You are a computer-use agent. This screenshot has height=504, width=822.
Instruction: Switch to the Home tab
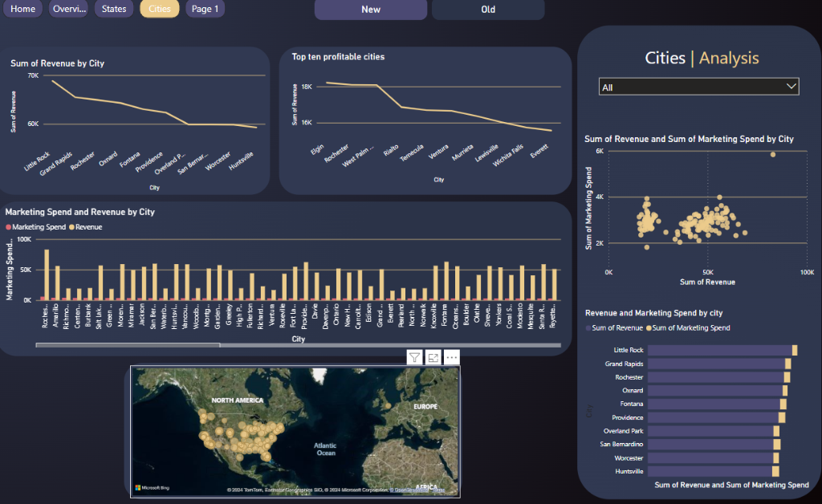22,9
